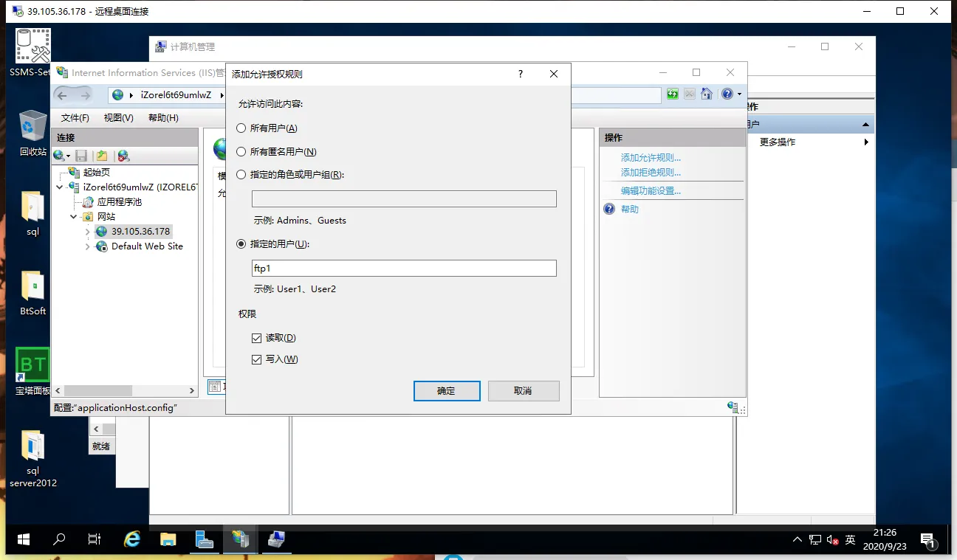Open the help dropdown arrow in IIS toolbar
This screenshot has width=957, height=560.
pyautogui.click(x=739, y=94)
